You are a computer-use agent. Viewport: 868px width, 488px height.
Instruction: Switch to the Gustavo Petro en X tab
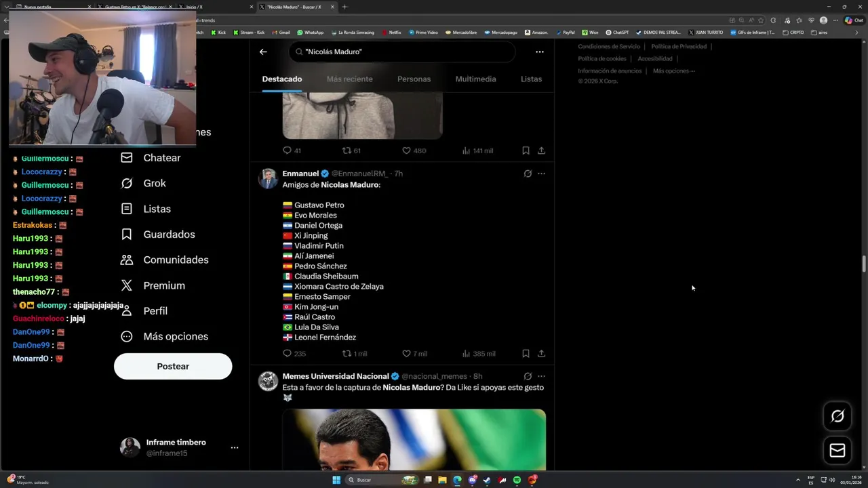point(134,7)
